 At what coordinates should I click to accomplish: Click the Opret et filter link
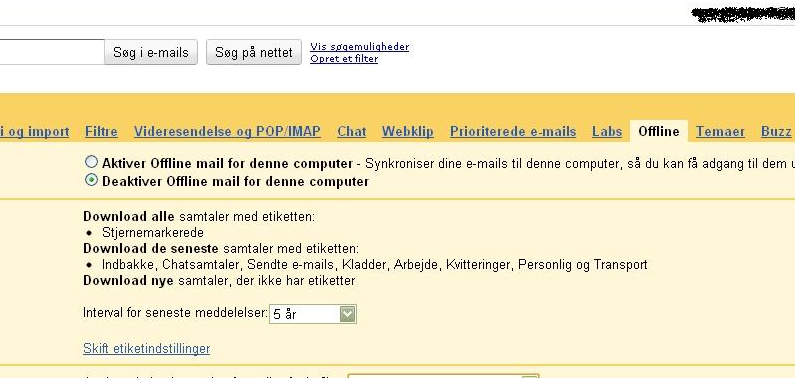click(x=344, y=59)
